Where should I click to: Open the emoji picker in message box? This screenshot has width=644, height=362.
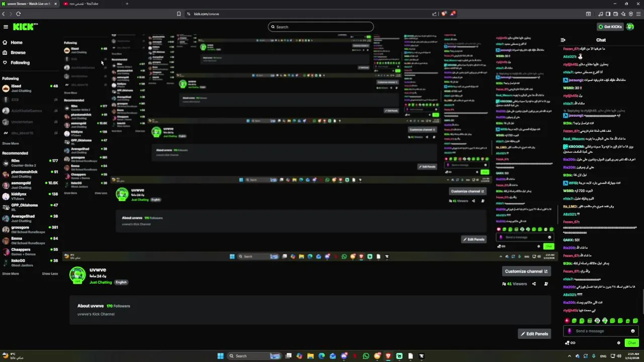[633, 331]
